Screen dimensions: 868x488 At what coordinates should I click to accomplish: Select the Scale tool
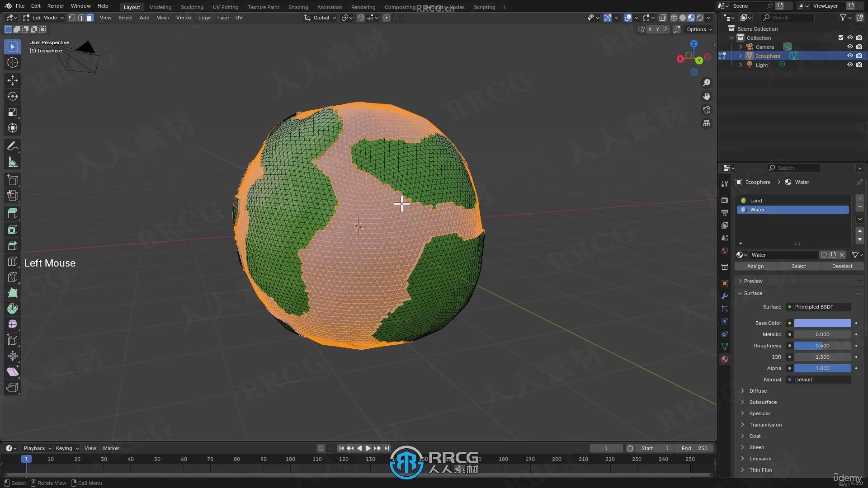coord(13,112)
